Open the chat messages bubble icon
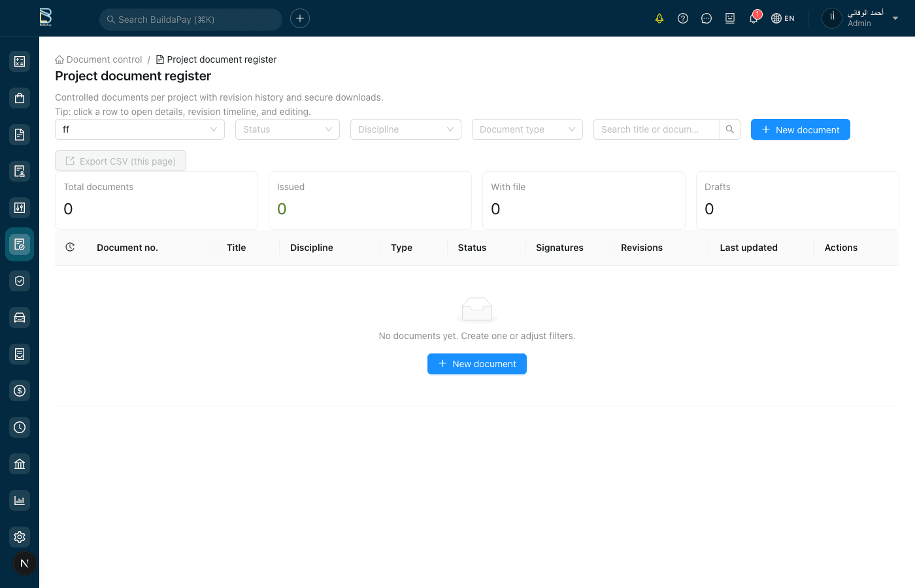The height and width of the screenshot is (588, 915). coord(707,18)
